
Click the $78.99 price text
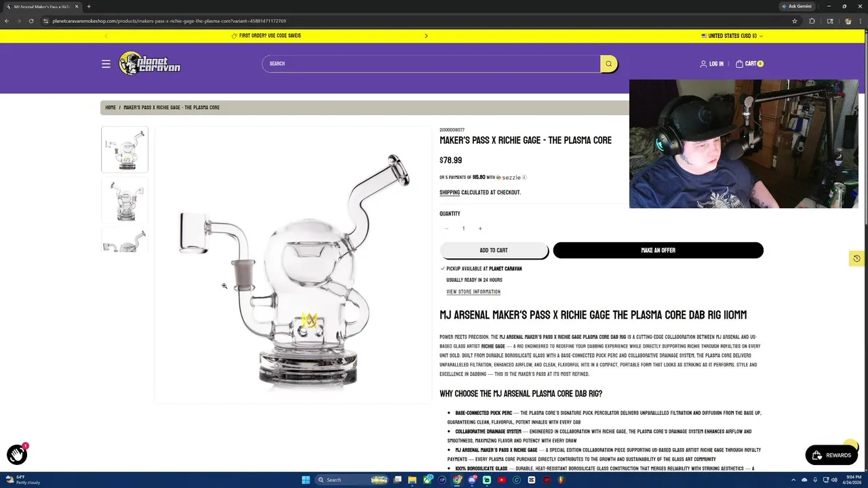pos(450,161)
